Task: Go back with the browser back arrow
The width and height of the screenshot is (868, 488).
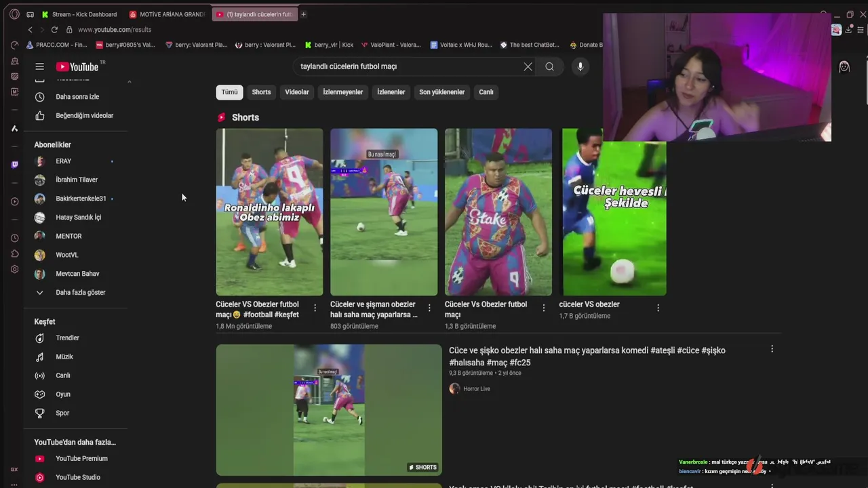Action: [30, 30]
